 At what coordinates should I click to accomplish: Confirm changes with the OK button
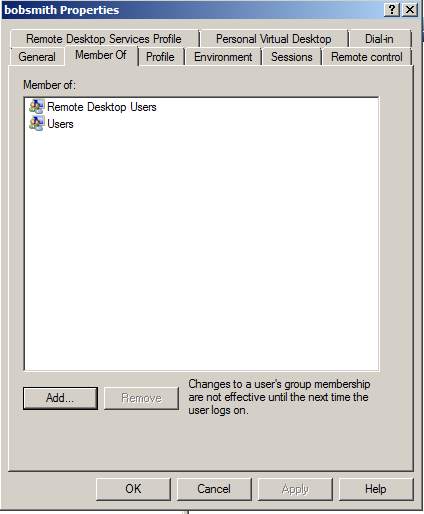pyautogui.click(x=133, y=489)
